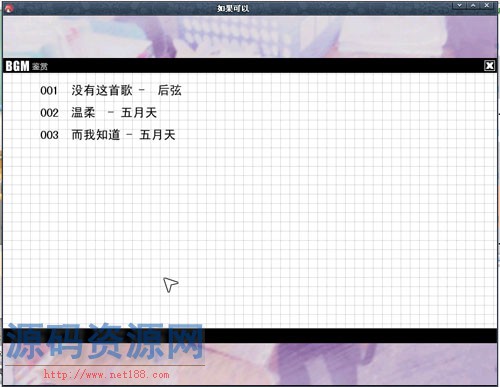Minimize the 如果可以 window
This screenshot has width=500, height=387.
[x=460, y=6]
